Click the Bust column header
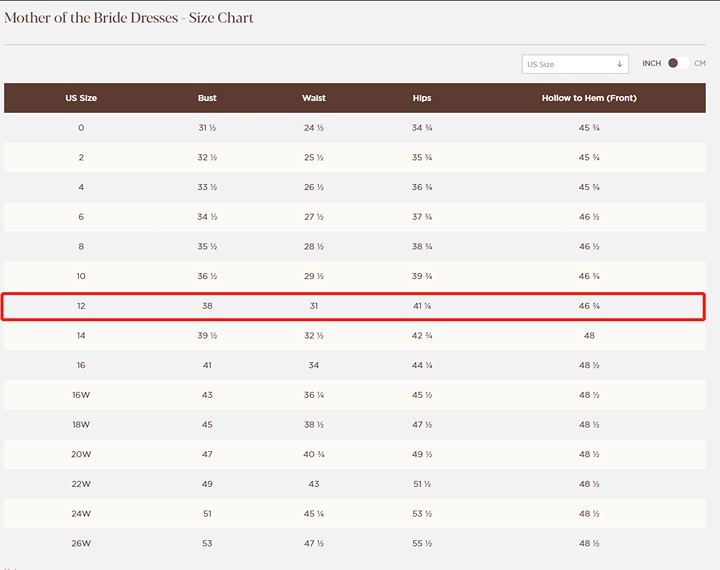Image resolution: width=720 pixels, height=570 pixels. (207, 98)
